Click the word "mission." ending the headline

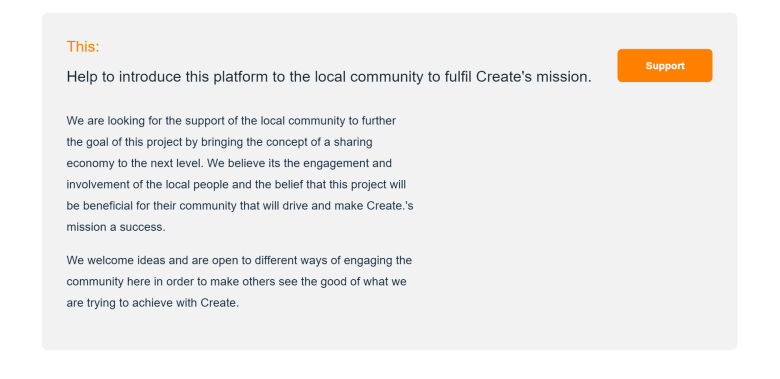(x=564, y=77)
